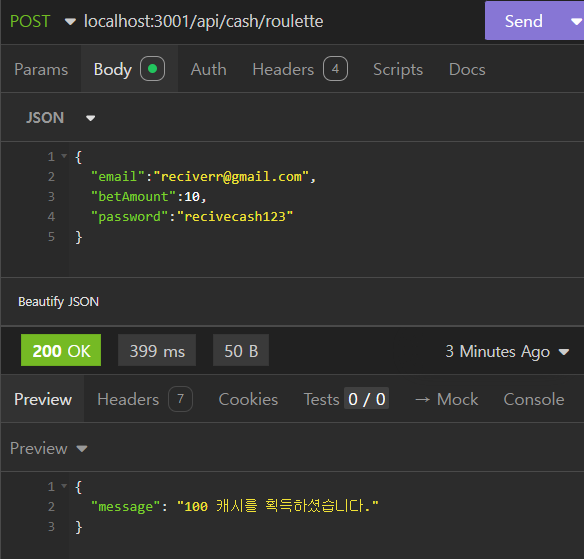Click the "password" key in body
Image resolution: width=584 pixels, height=559 pixels.
(130, 217)
